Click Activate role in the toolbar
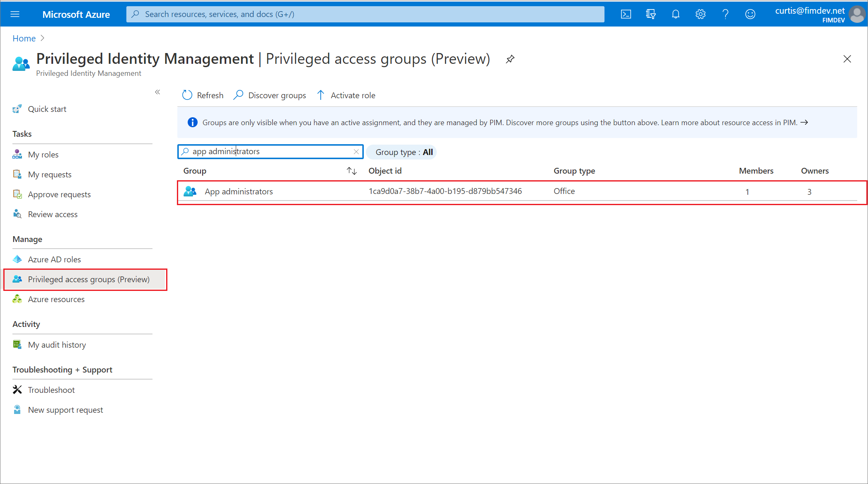Image resolution: width=868 pixels, height=484 pixels. coord(346,95)
